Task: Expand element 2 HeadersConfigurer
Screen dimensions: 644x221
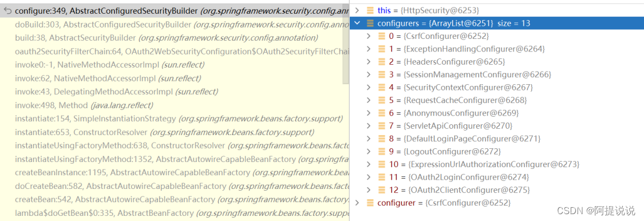Action: [x=369, y=62]
